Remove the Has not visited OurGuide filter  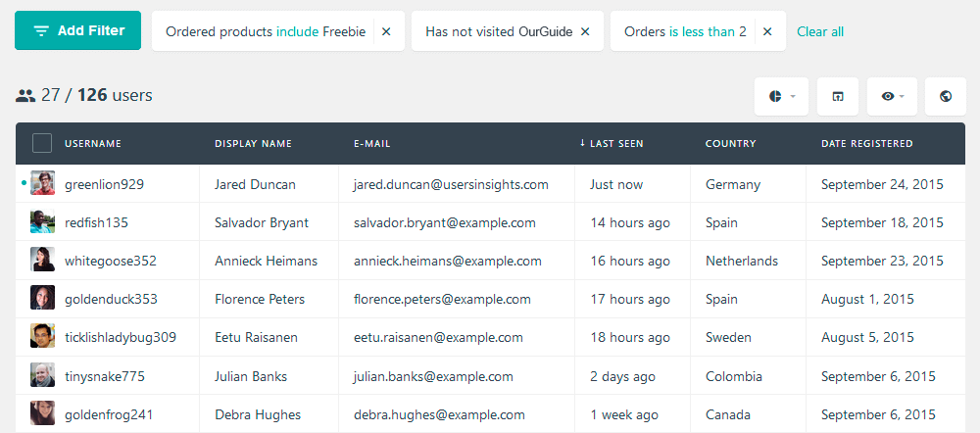tap(585, 31)
